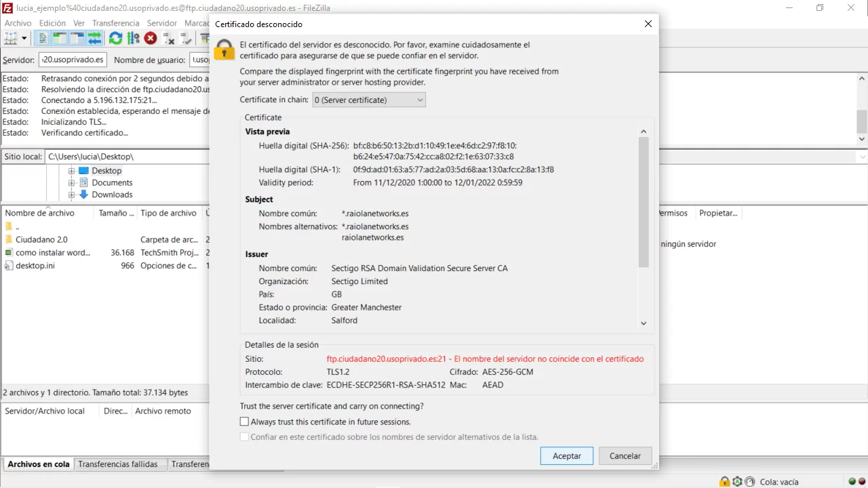Viewport: 868px width, 488px height.
Task: Select the Desktop folder in local tree
Action: coord(106,171)
